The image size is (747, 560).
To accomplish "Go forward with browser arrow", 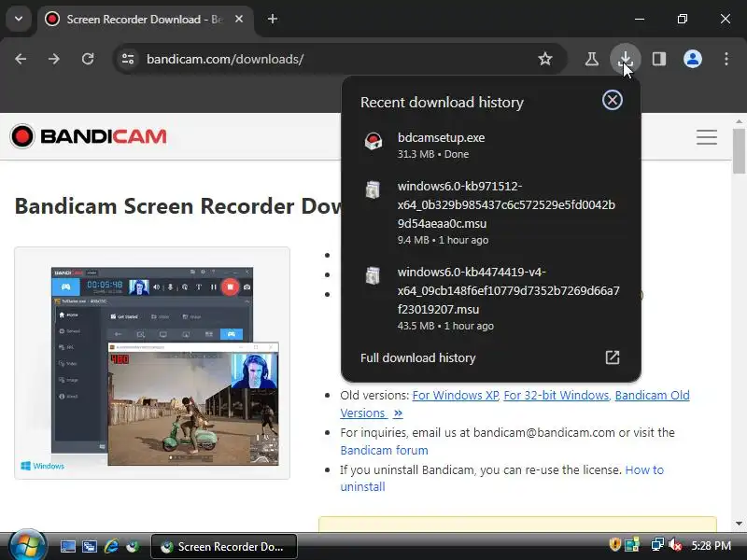I will (54, 59).
